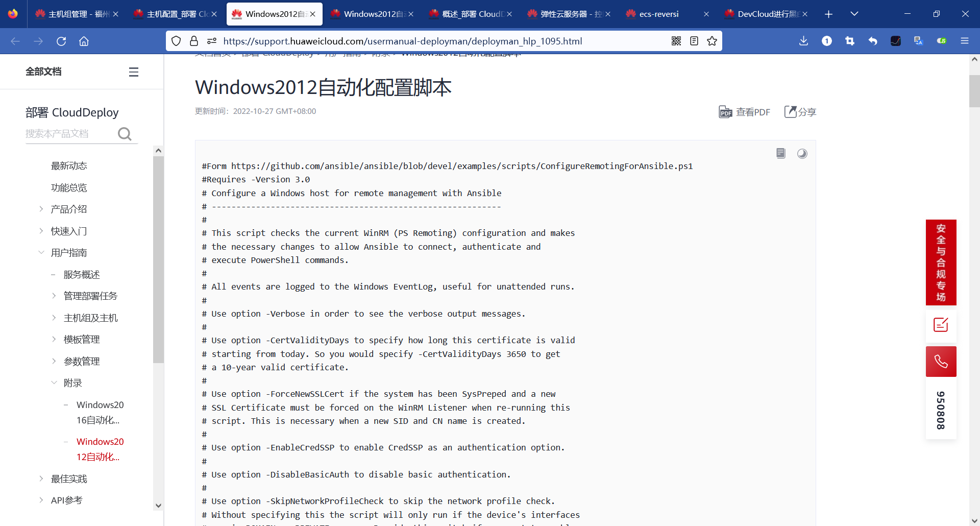Click the 最佳实践 navigation link
The height and width of the screenshot is (526, 980).
tap(68, 479)
